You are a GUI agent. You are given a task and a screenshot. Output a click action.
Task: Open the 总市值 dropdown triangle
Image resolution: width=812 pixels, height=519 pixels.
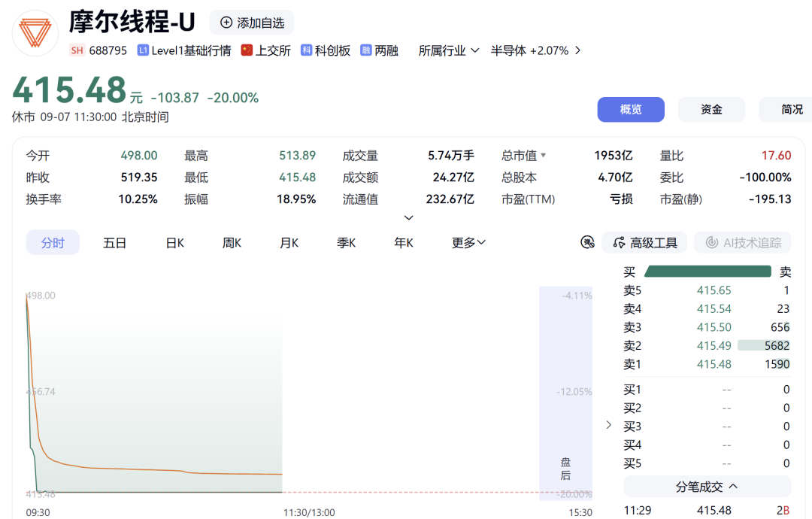point(544,156)
